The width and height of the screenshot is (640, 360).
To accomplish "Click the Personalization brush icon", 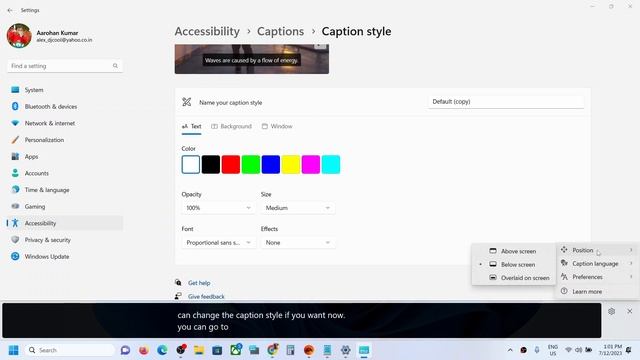I will click(15, 140).
